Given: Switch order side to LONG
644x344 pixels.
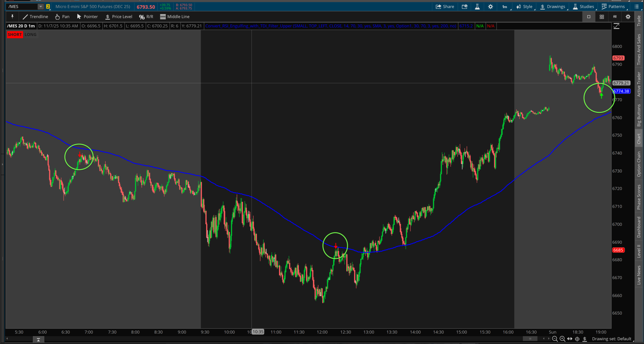Looking at the screenshot, I should (31, 34).
